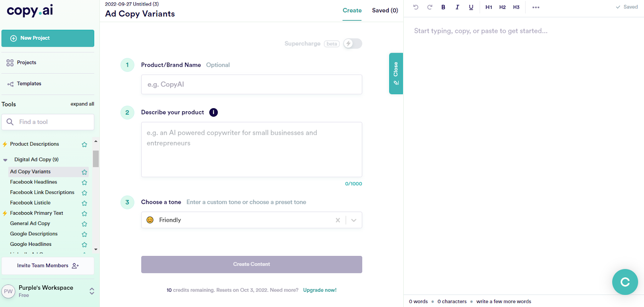Select the Google Descriptions tool
This screenshot has height=307, width=644.
pos(34,234)
